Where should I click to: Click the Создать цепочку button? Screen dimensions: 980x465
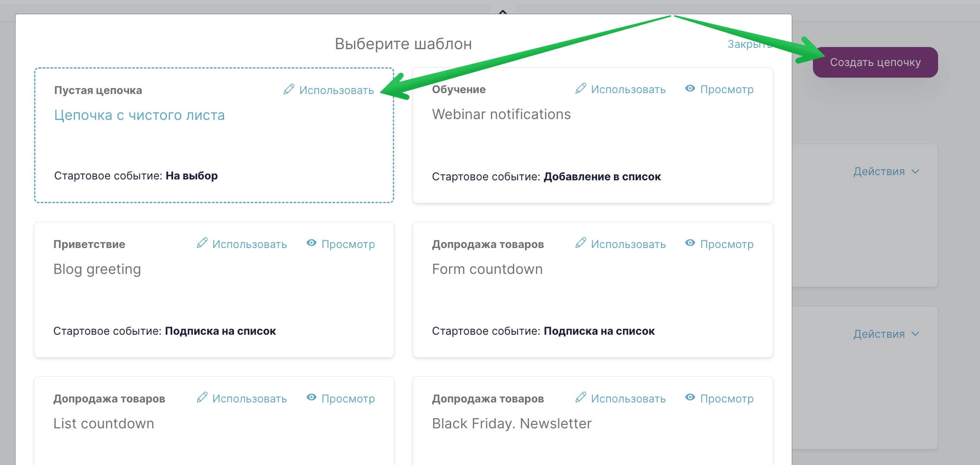click(x=875, y=62)
